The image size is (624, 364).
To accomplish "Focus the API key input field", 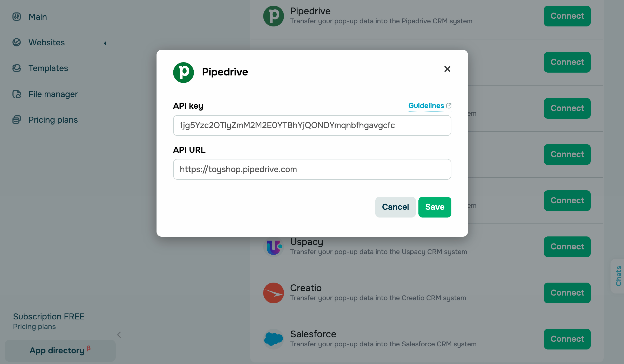I will pos(312,125).
